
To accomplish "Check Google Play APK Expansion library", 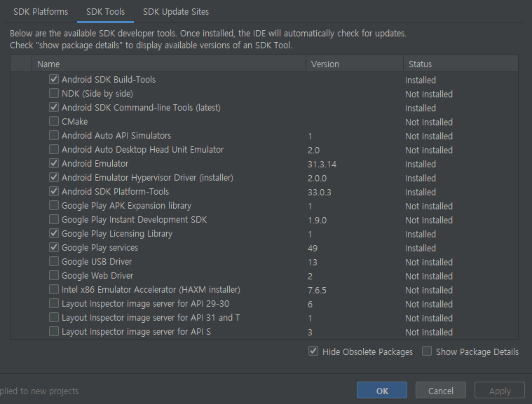I will coord(53,205).
